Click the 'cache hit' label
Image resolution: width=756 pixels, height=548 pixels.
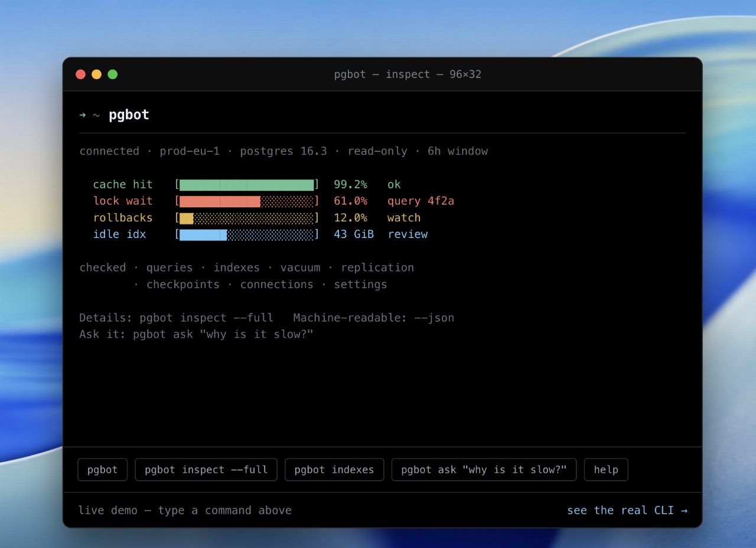pos(123,184)
